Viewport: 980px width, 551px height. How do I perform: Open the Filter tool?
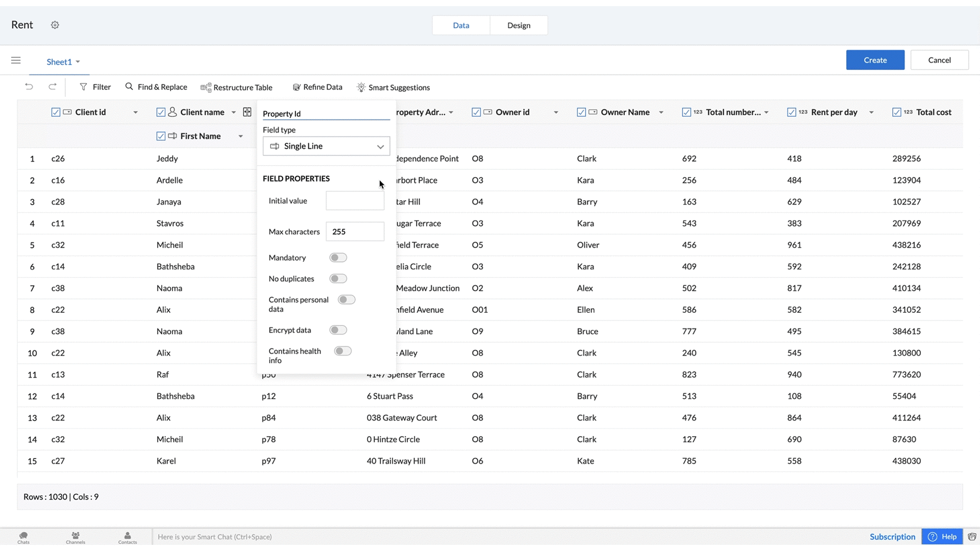pyautogui.click(x=95, y=87)
